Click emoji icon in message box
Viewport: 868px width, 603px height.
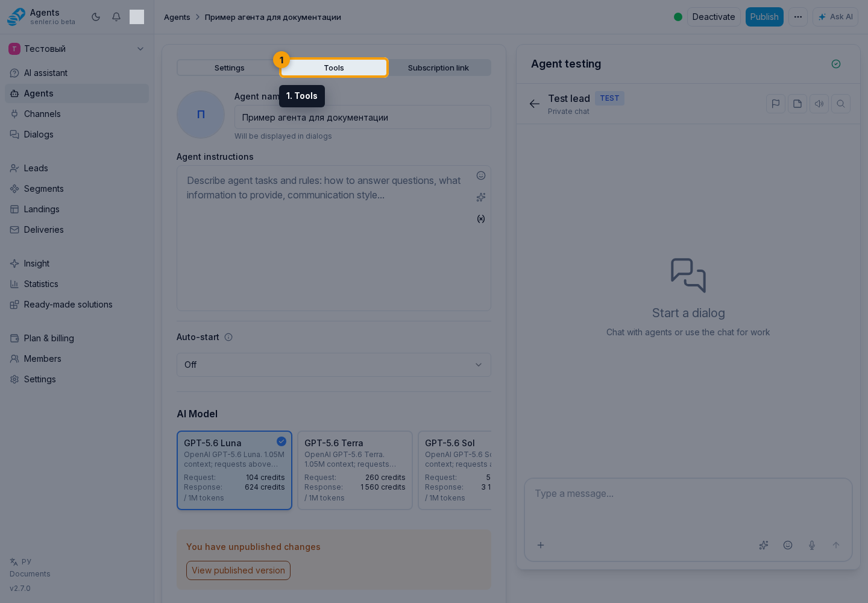[788, 545]
